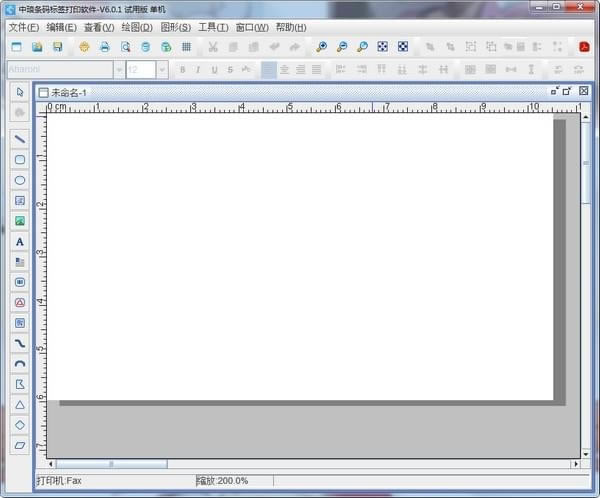The image size is (600, 498).
Task: Click the red PDF export icon
Action: pos(584,47)
